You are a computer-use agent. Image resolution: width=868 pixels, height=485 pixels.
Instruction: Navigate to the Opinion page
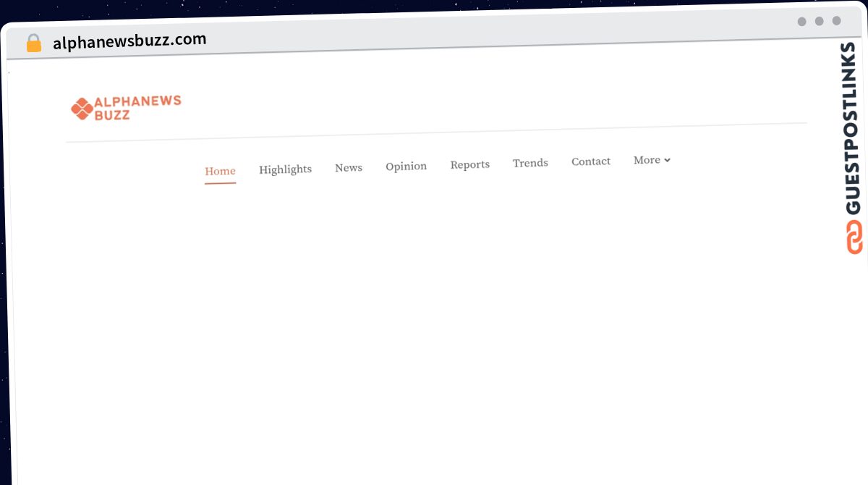click(x=406, y=166)
